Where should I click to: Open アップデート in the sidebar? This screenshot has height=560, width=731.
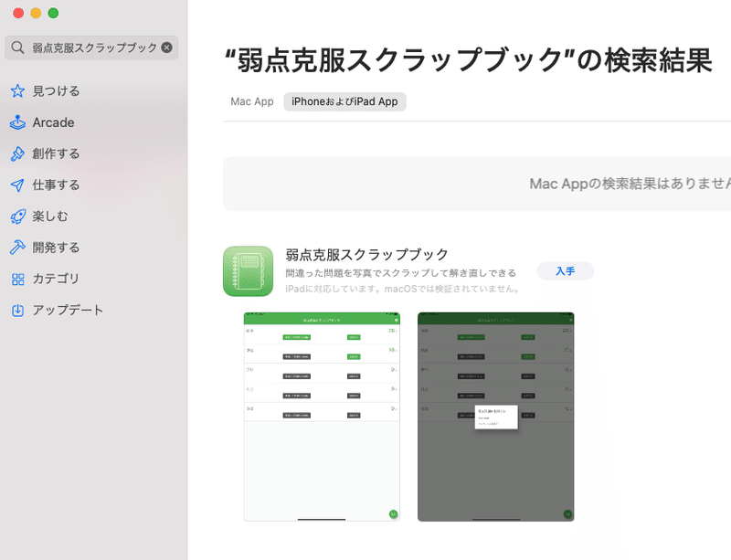click(68, 310)
